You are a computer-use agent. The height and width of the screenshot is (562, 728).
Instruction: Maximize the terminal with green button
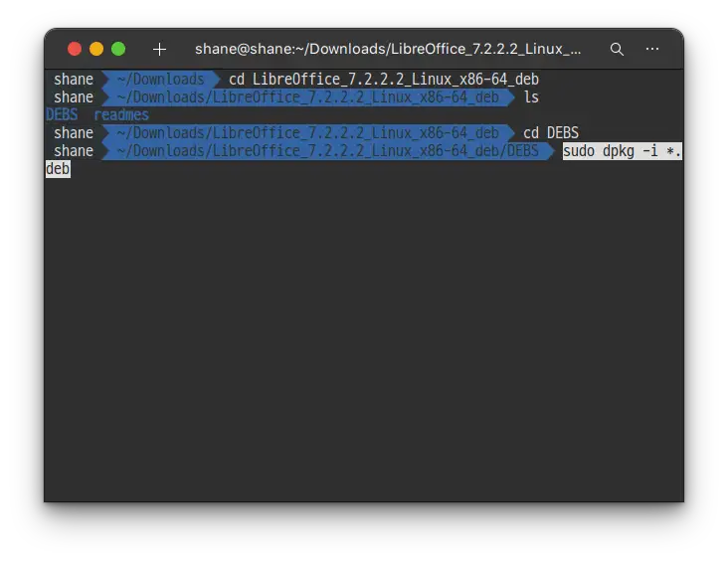click(x=118, y=49)
